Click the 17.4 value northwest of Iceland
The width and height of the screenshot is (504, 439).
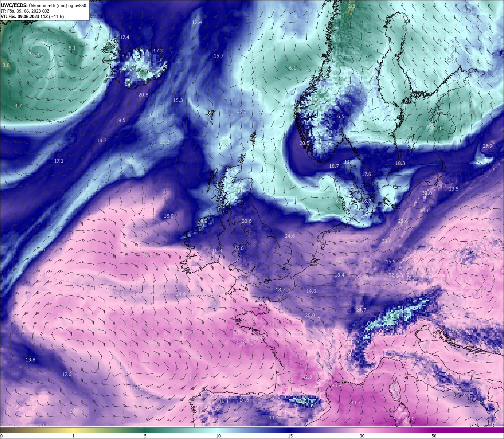click(x=124, y=37)
